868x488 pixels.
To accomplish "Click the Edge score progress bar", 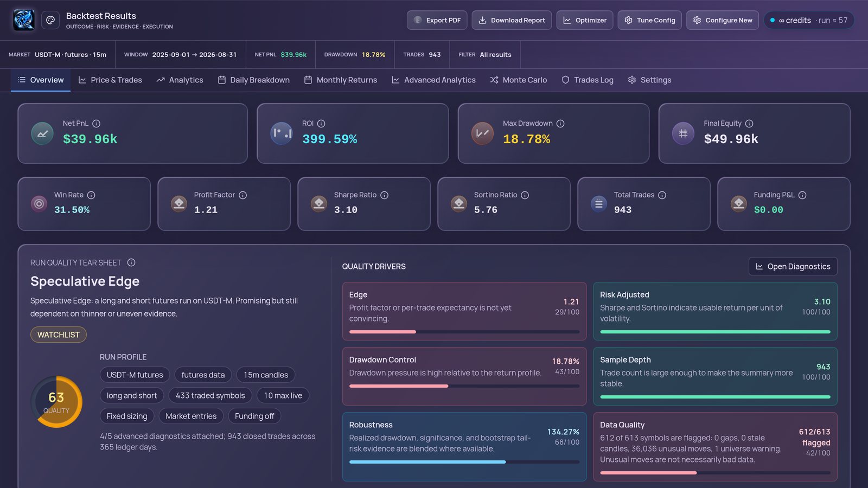I will tap(464, 332).
